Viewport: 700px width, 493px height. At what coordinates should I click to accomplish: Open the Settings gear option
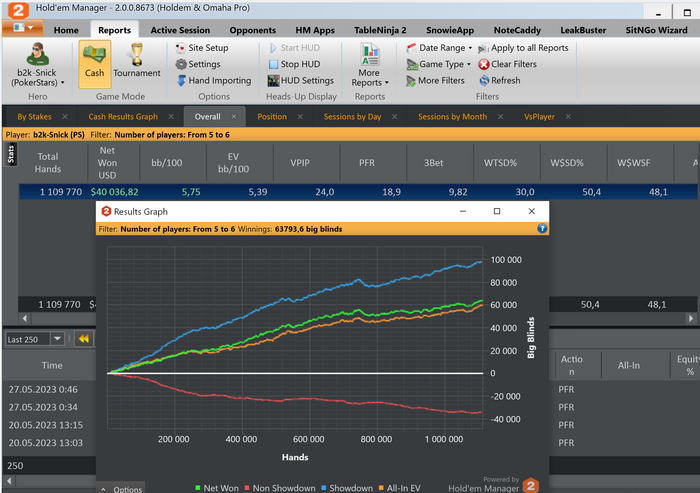click(x=198, y=64)
